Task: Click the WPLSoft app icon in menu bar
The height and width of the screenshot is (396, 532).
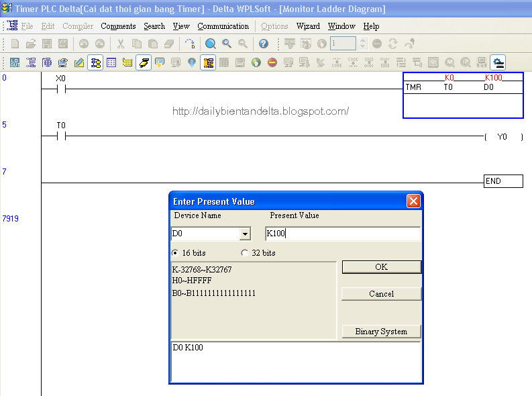Action: [13, 26]
